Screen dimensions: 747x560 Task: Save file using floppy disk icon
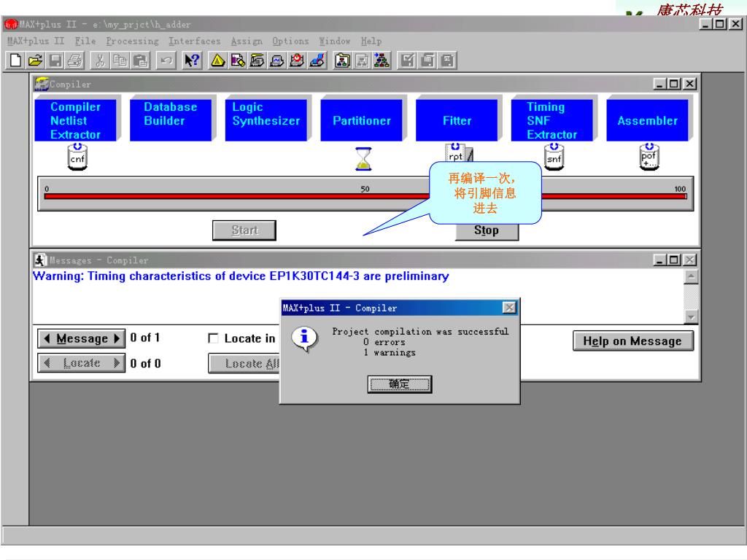pos(55,61)
